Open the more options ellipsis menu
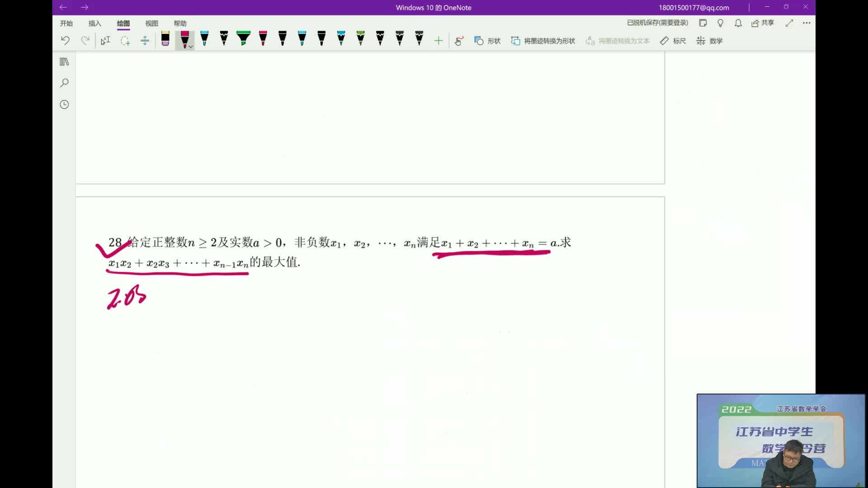 807,23
